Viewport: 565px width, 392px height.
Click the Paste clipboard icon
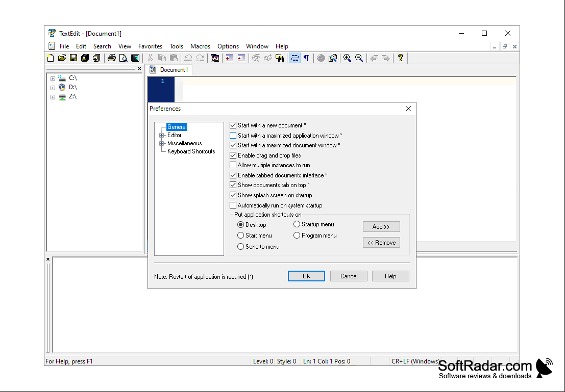click(x=174, y=58)
